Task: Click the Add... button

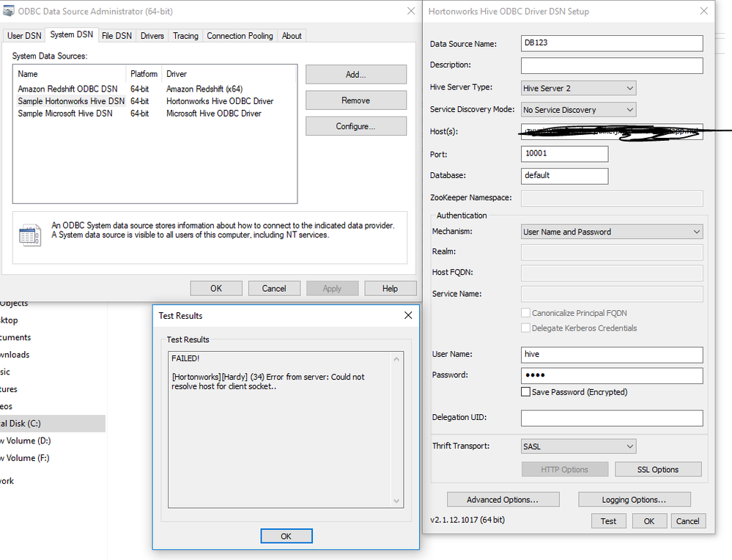Action: coord(355,74)
